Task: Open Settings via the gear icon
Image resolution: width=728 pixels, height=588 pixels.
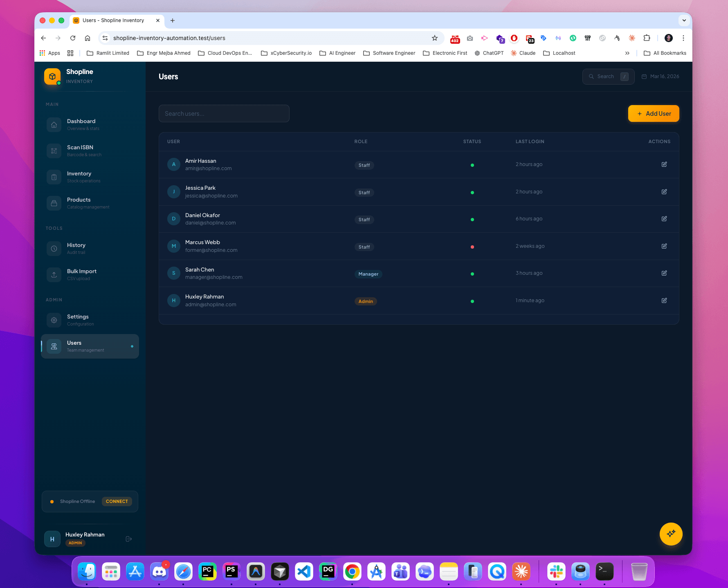Action: pos(54,320)
